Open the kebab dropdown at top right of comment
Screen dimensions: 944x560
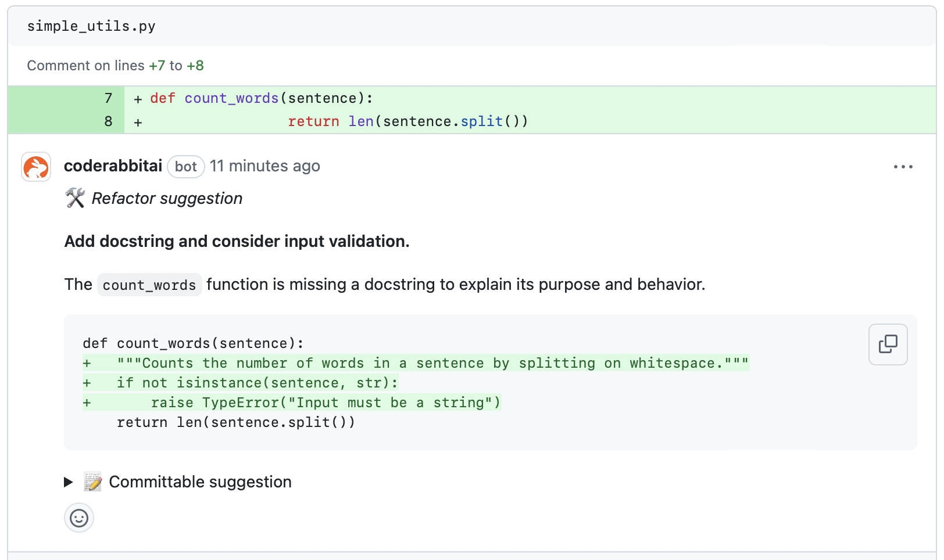(x=903, y=167)
